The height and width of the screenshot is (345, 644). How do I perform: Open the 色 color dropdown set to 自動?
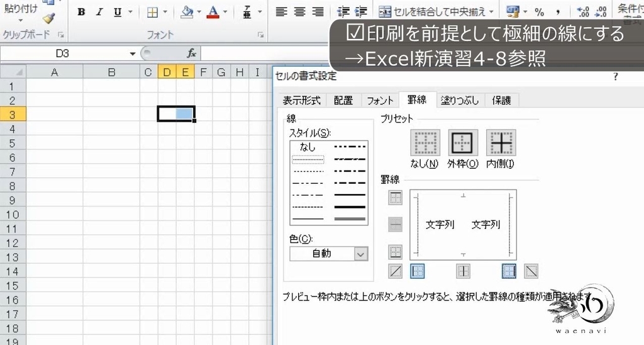[328, 254]
